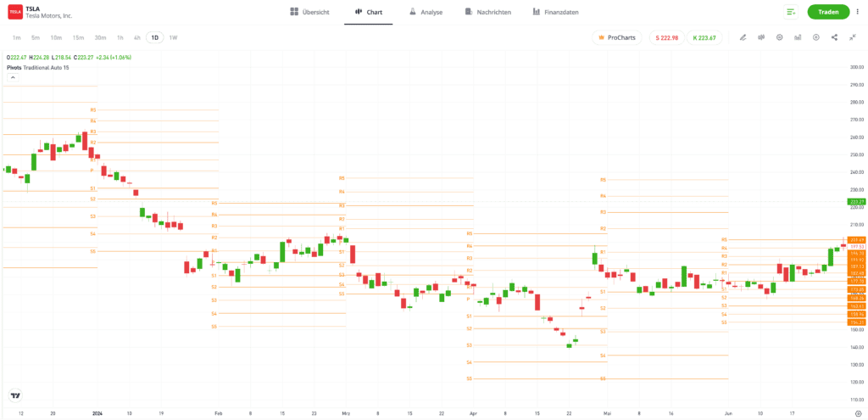
Task: Select the 1D timeframe
Action: click(155, 37)
